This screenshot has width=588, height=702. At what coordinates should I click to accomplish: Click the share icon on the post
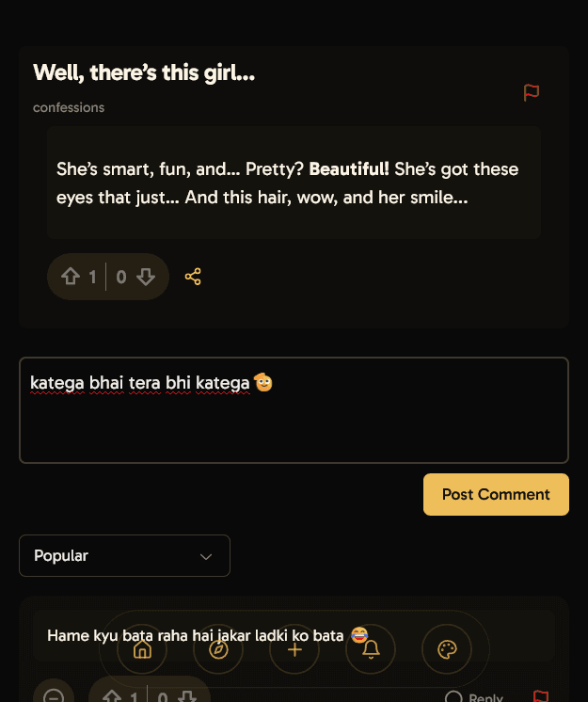click(193, 277)
